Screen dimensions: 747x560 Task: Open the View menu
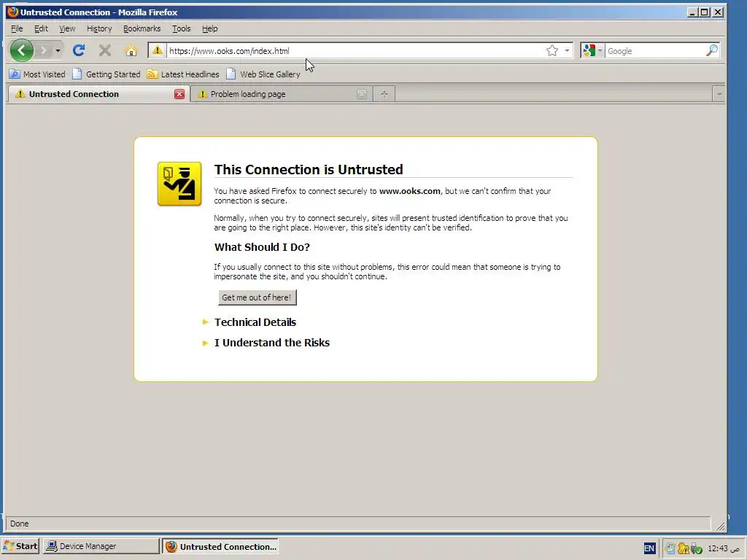point(67,28)
